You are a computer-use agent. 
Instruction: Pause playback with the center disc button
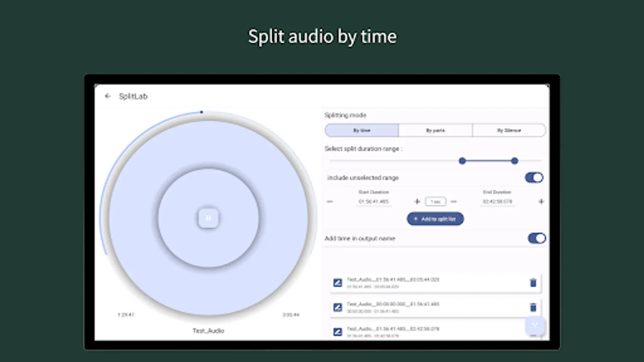(x=208, y=218)
